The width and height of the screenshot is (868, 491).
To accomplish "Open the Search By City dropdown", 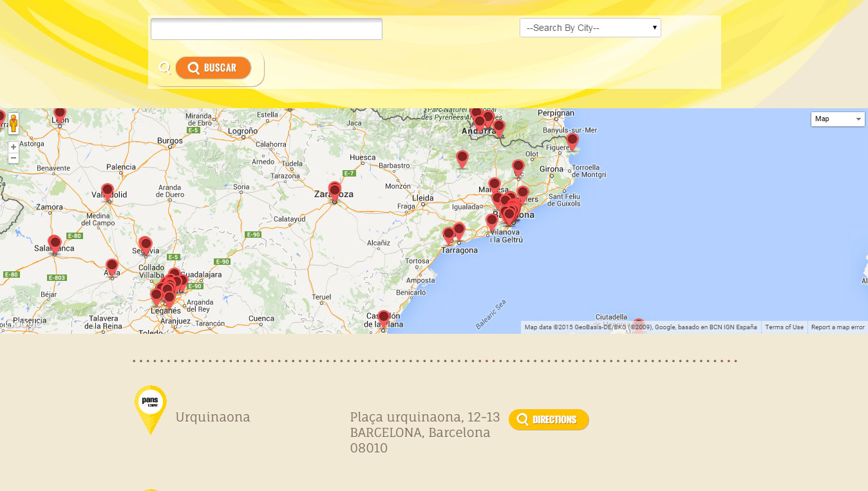I will coord(590,28).
